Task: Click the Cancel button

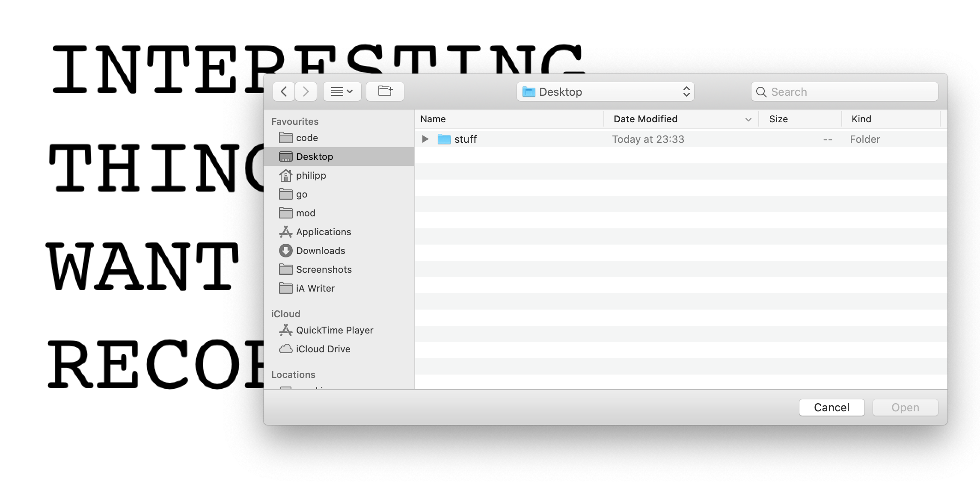Action: 832,407
